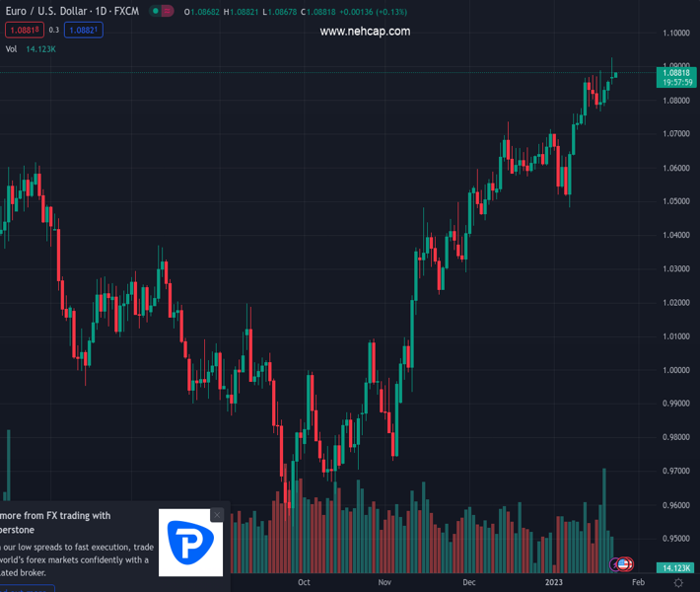Viewport: 700px width, 592px height.
Task: Click the www.nehcap.com watermark text
Action: 365,32
